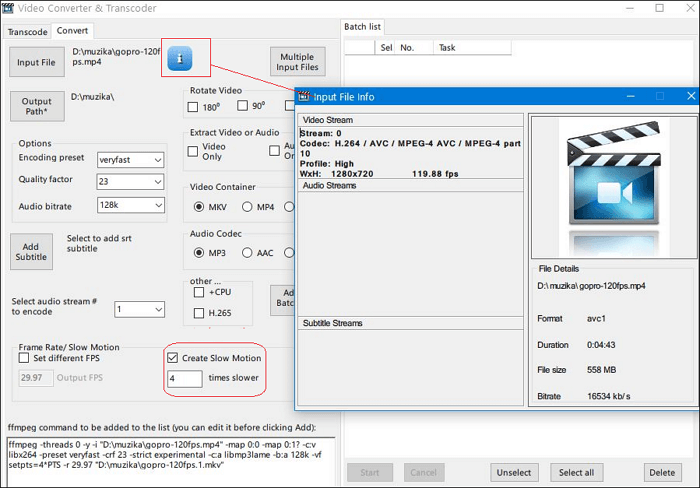The height and width of the screenshot is (488, 700).
Task: Select the Batch list tab
Action: [363, 27]
